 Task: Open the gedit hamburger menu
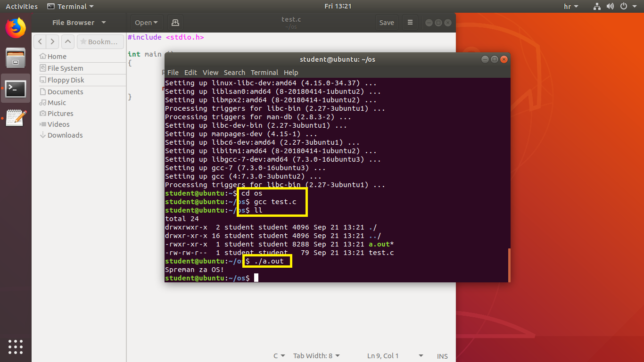410,23
